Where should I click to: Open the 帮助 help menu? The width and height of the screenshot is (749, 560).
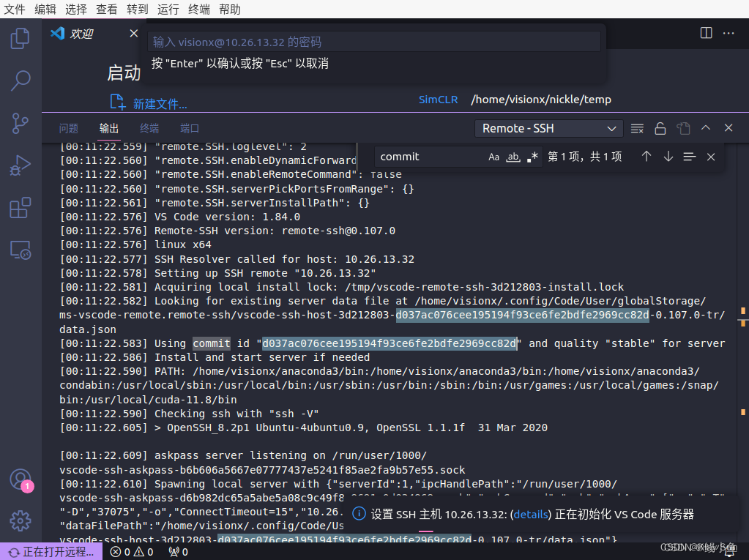click(230, 9)
